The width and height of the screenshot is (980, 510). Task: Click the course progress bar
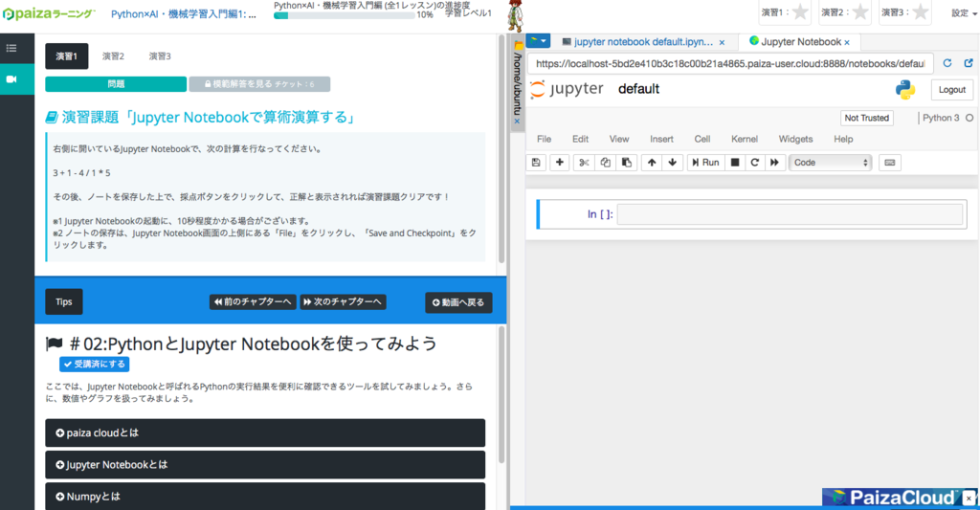pos(344,15)
